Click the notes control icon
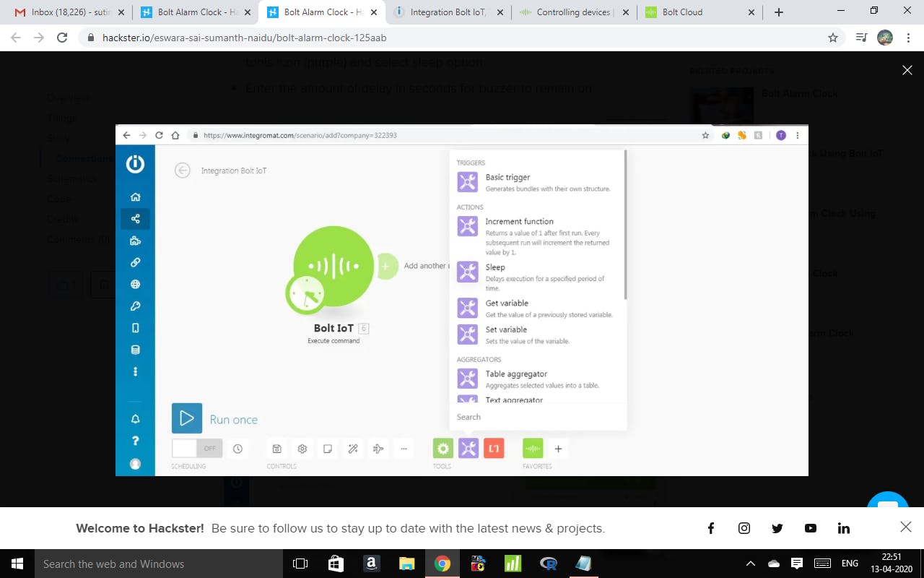The width and height of the screenshot is (924, 578). pyautogui.click(x=328, y=449)
